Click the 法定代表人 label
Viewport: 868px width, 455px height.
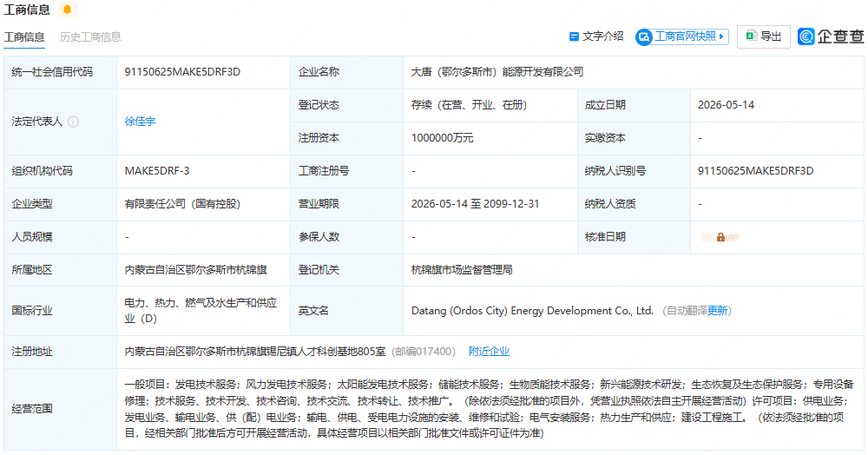pyautogui.click(x=36, y=122)
